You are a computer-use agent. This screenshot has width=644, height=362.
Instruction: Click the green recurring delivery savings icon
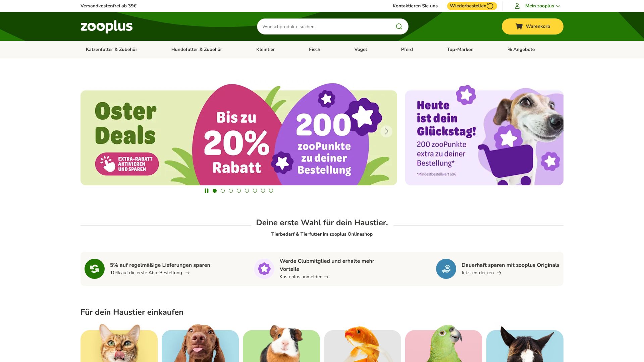95,269
